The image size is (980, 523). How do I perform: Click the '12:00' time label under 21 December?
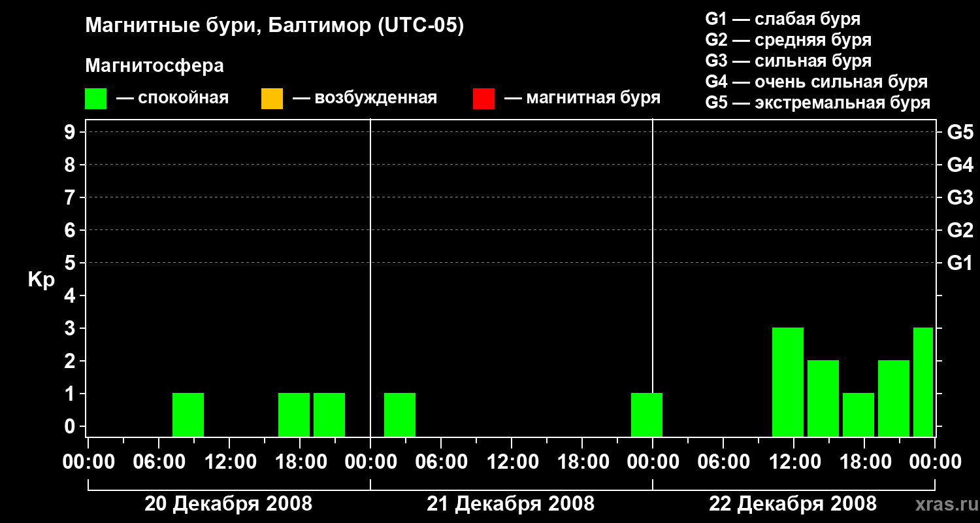coord(512,462)
